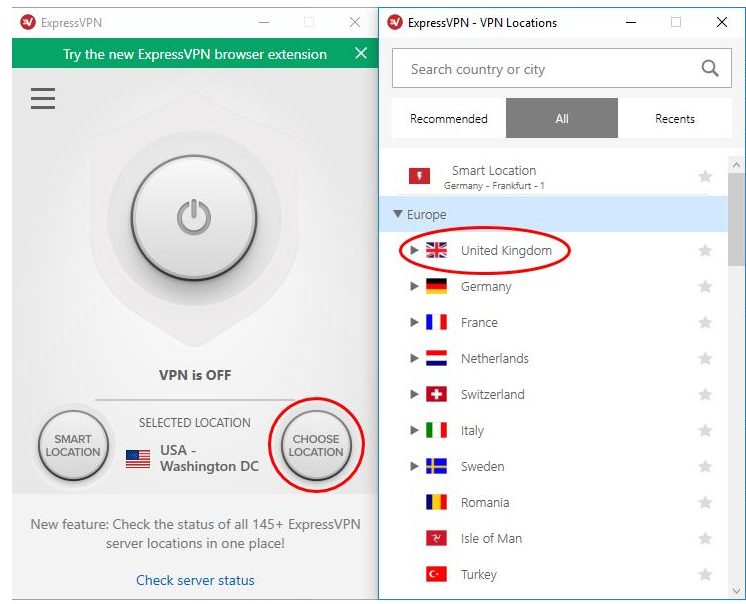Click the Netherlands flag icon

(x=436, y=358)
